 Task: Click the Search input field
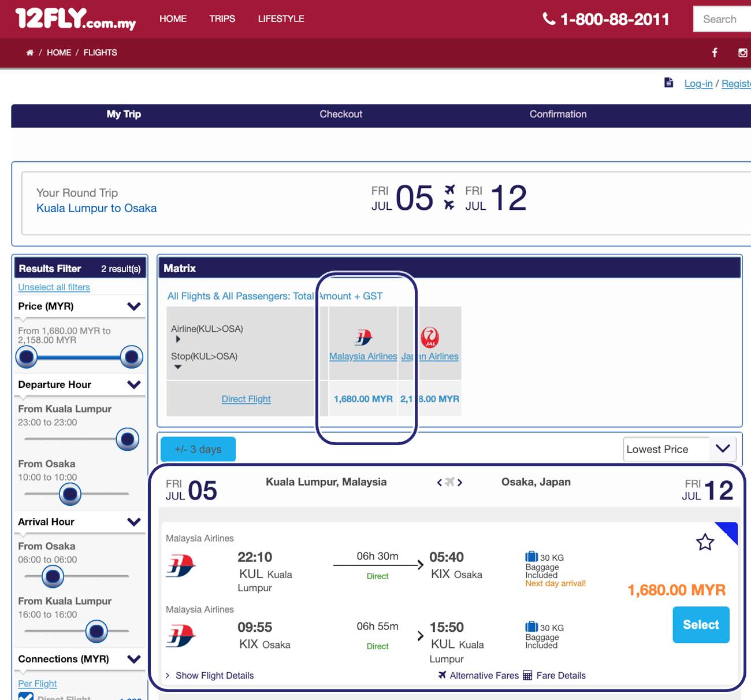pyautogui.click(x=722, y=19)
